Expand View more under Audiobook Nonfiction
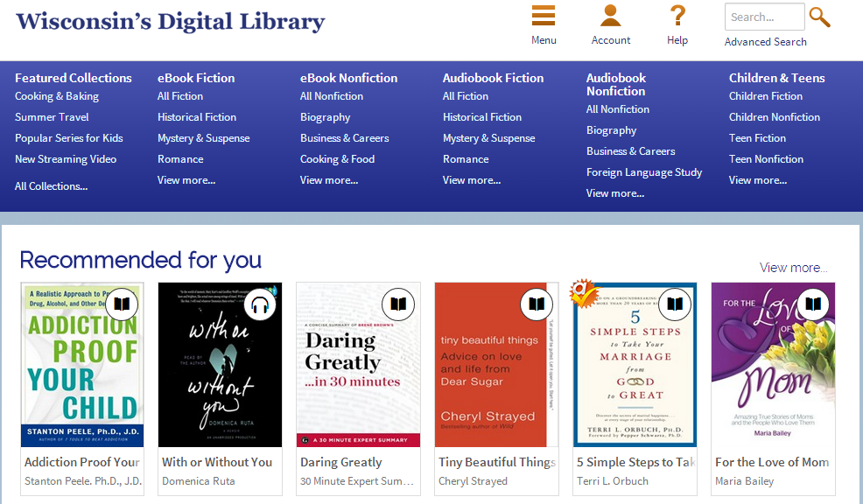Viewport: 863px width, 504px height. (614, 193)
